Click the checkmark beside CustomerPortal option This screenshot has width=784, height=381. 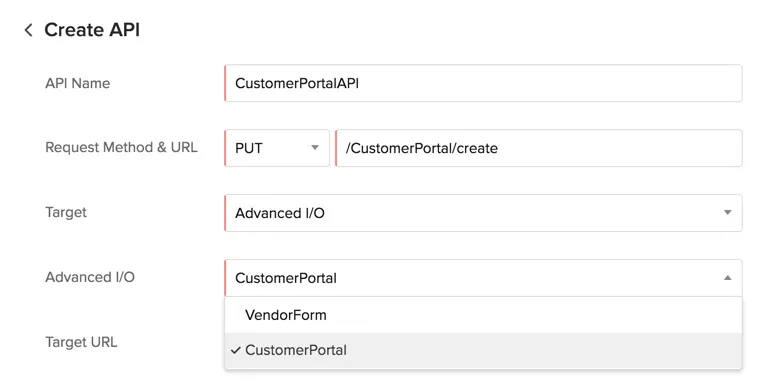click(x=236, y=350)
